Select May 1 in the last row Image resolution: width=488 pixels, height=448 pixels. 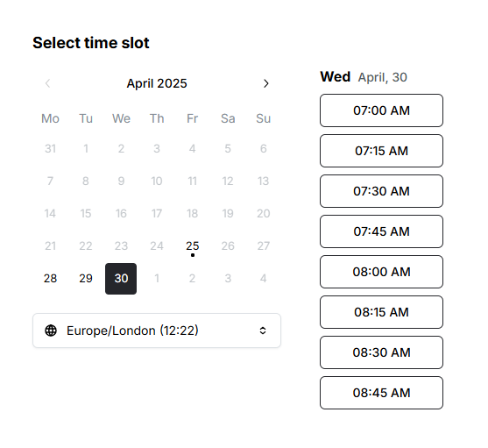[x=157, y=279]
